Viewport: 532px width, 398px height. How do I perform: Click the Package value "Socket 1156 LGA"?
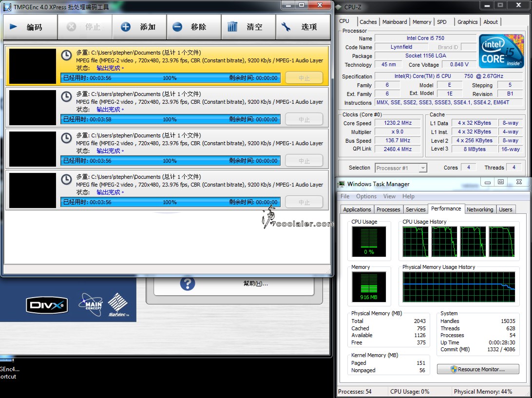click(425, 56)
